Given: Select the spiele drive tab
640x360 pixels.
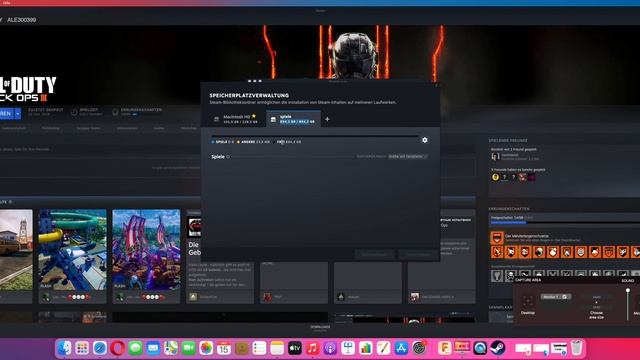Looking at the screenshot, I should [293, 119].
